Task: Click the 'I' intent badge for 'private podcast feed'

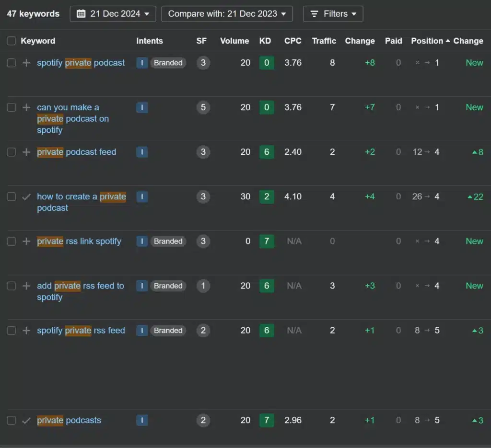Action: click(x=142, y=152)
